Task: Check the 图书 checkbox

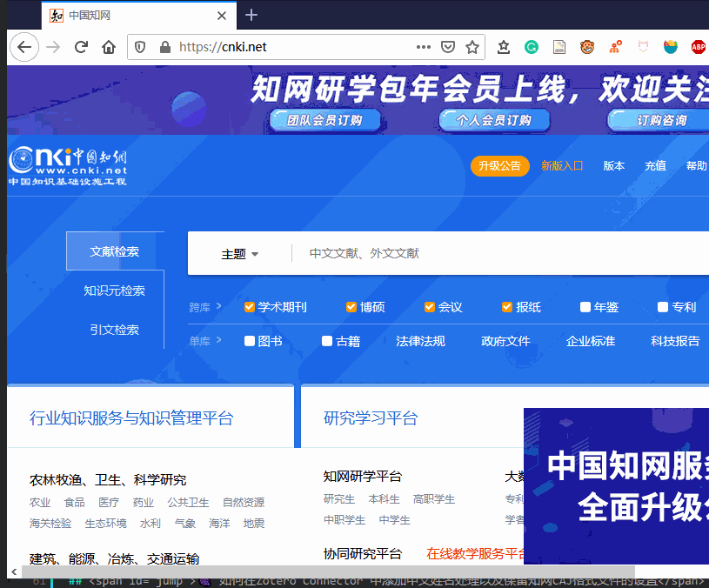Action: click(x=250, y=341)
